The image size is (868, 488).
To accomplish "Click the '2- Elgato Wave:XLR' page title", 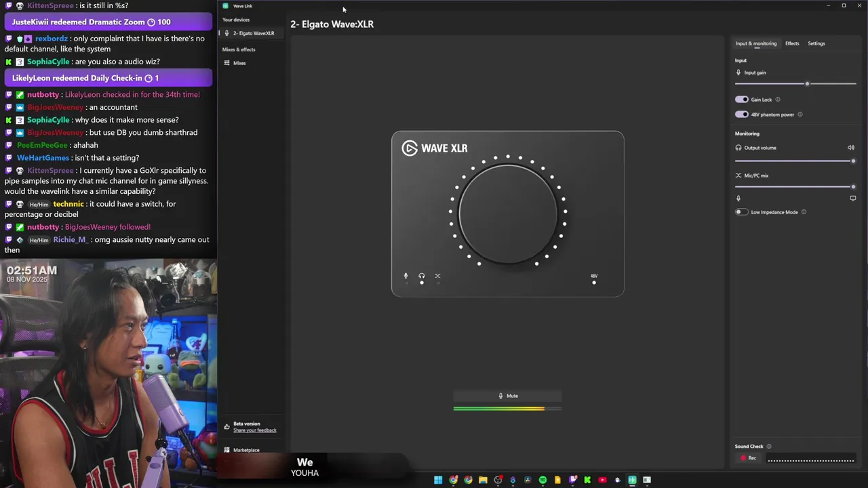I will pos(332,24).
